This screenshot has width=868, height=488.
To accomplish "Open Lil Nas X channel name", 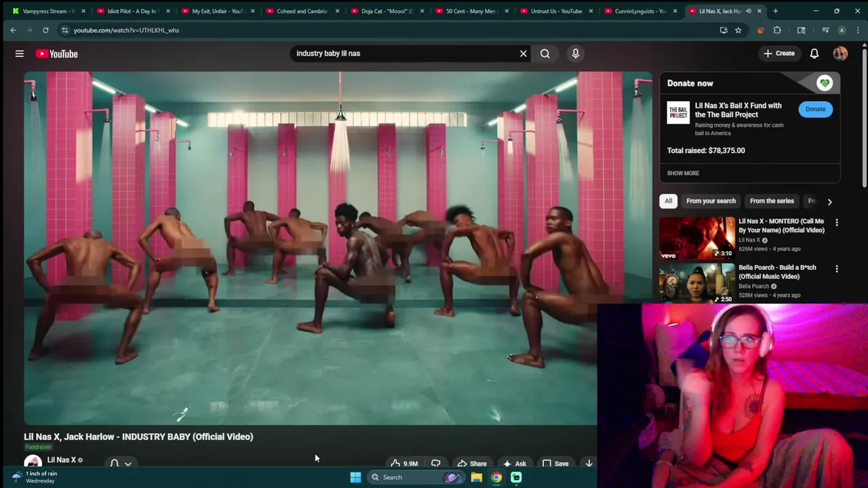I will [61, 460].
